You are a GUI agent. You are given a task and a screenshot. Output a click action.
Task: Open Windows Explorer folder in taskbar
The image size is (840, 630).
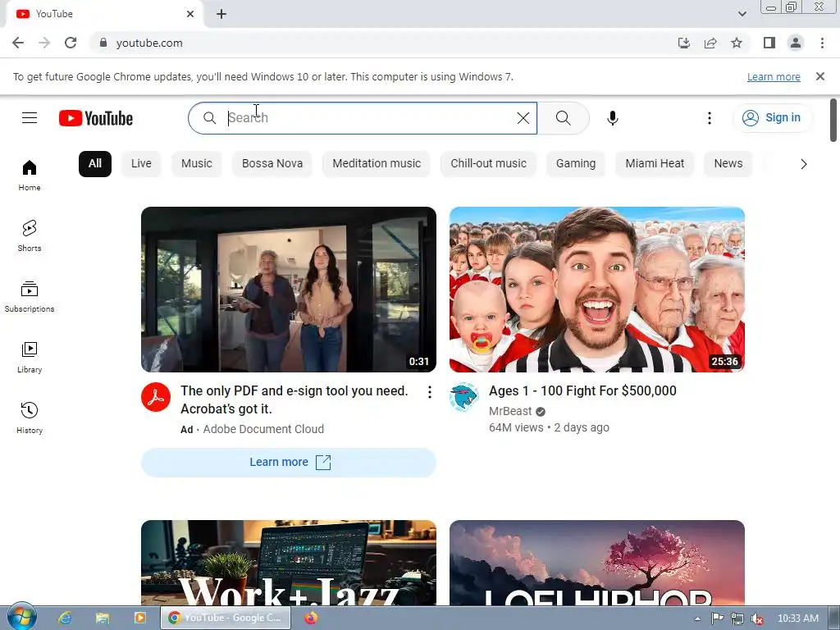coord(103,618)
